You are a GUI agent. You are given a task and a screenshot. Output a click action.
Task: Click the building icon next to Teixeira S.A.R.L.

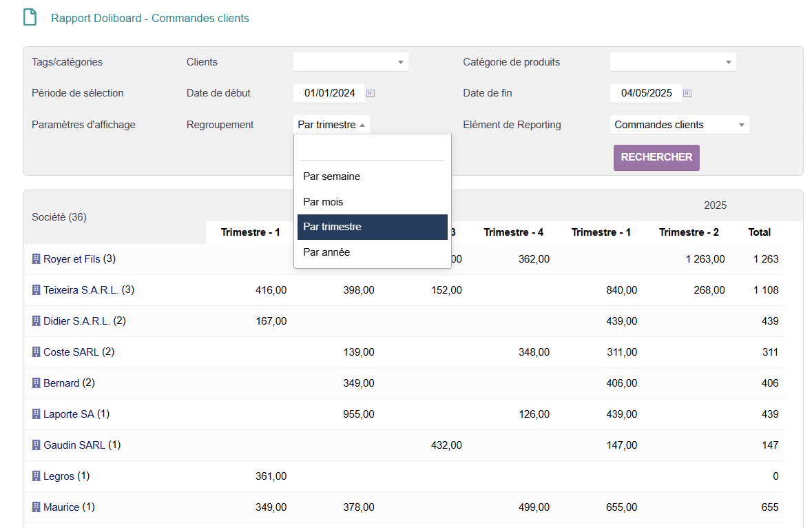point(37,290)
